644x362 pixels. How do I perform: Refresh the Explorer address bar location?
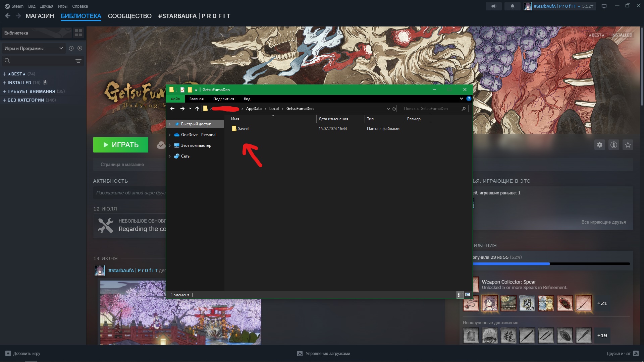coord(394,109)
